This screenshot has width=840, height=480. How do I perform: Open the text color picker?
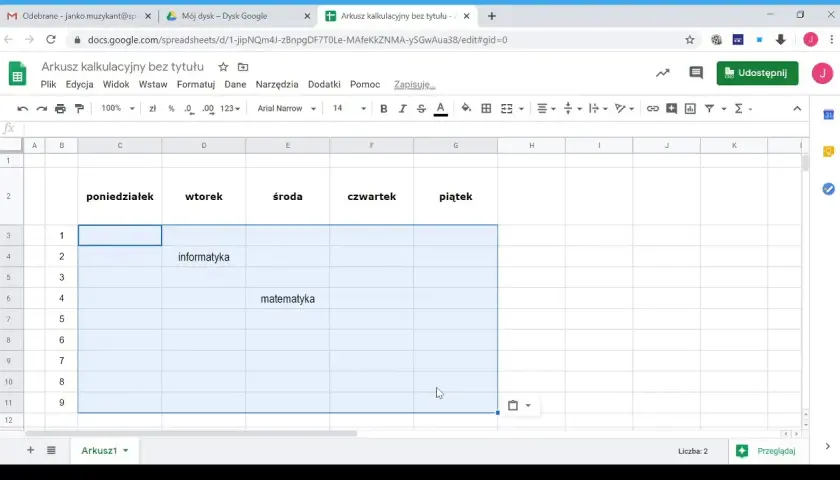[440, 109]
